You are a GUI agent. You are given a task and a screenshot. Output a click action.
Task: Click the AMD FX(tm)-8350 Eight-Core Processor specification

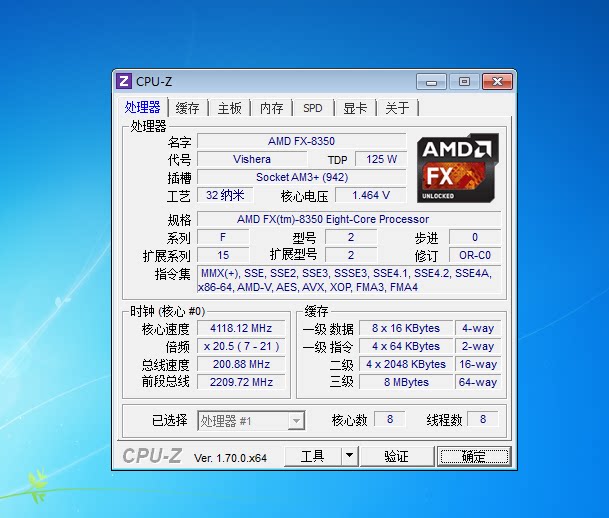(x=349, y=219)
